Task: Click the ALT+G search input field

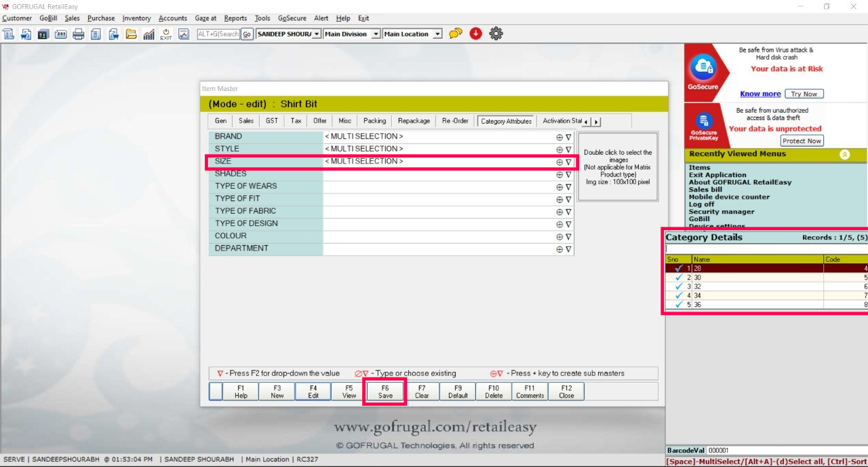Action: coord(218,34)
